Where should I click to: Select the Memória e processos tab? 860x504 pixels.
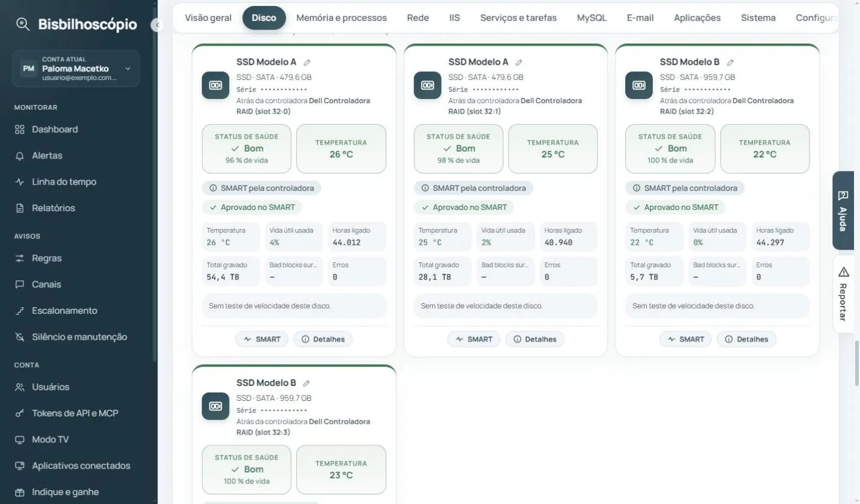(341, 17)
